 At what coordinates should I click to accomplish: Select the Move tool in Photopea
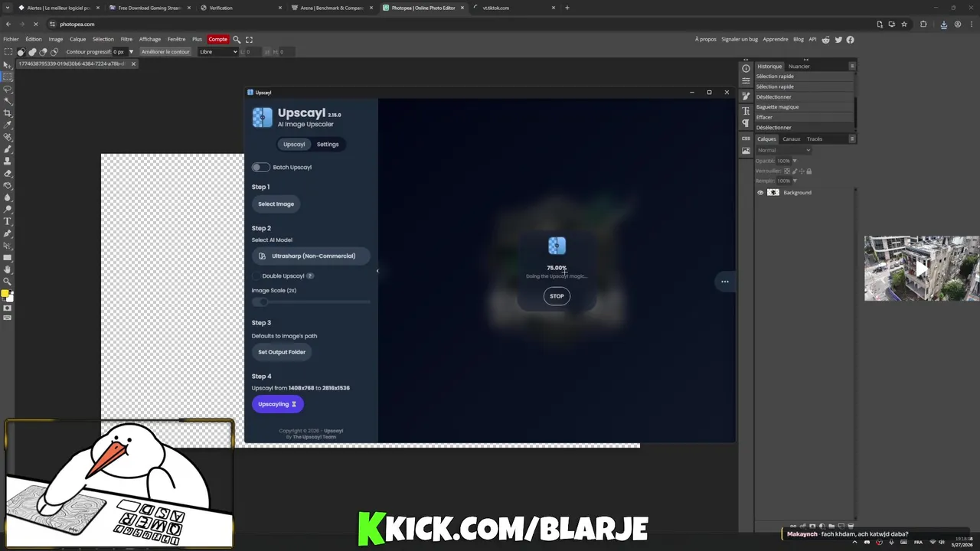point(8,64)
